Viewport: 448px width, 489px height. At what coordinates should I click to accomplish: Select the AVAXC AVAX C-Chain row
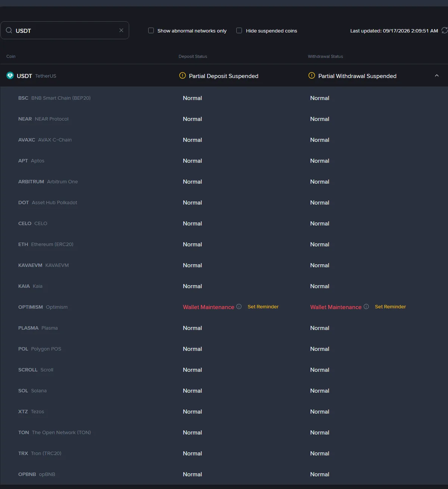(x=224, y=140)
